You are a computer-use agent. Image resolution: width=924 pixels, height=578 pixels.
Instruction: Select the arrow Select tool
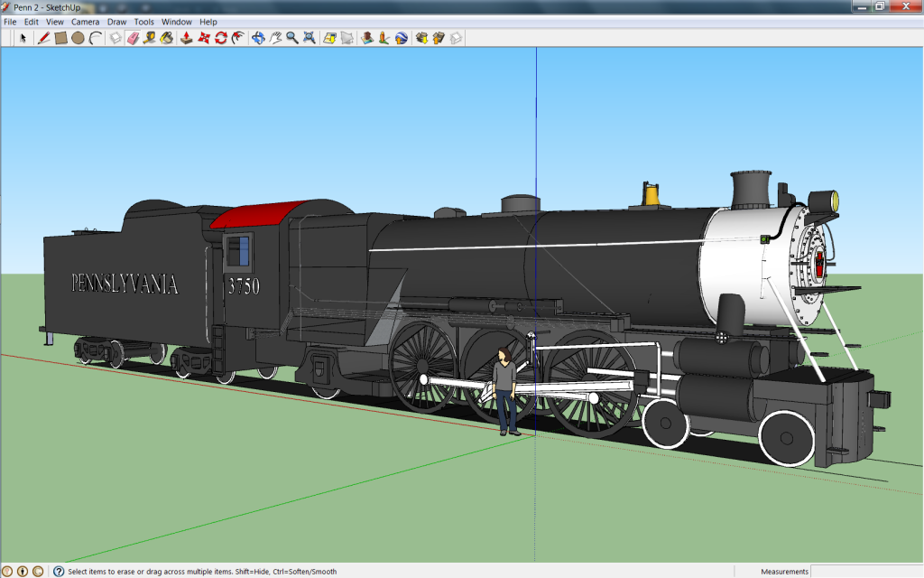(23, 38)
